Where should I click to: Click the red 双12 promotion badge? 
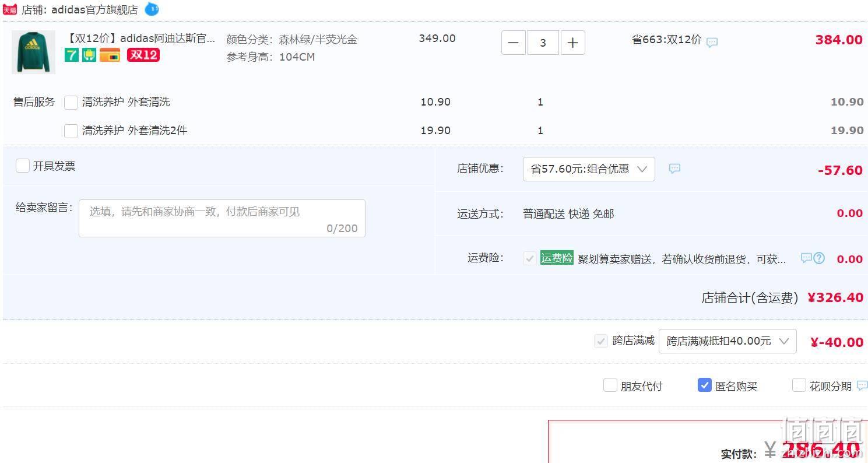(143, 55)
